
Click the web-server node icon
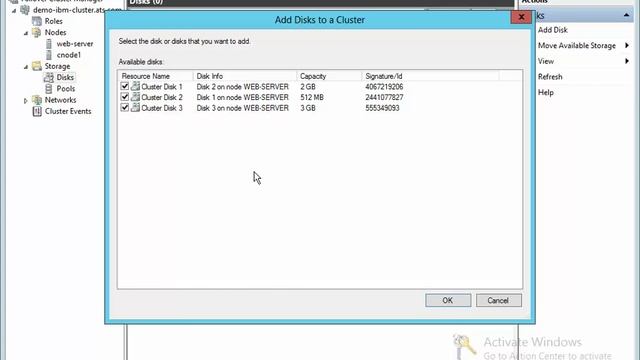(49, 44)
